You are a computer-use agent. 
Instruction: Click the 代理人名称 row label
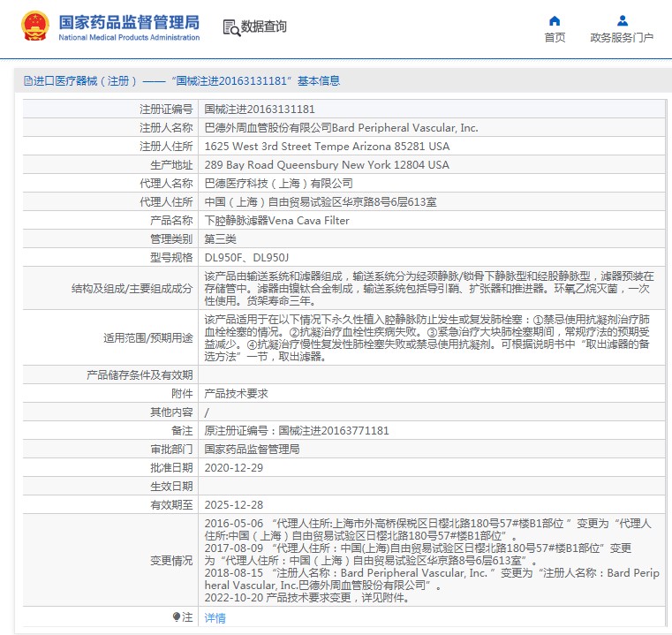click(x=166, y=184)
